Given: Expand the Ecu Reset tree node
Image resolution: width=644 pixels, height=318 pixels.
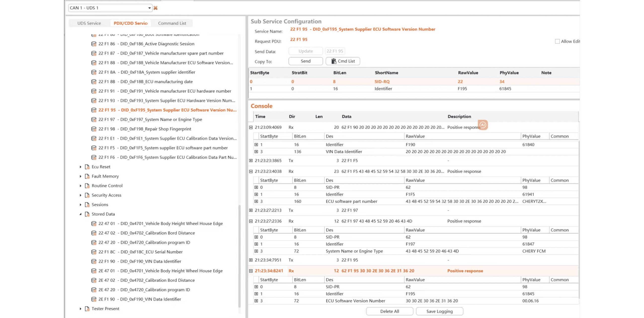Looking at the screenshot, I should 80,167.
